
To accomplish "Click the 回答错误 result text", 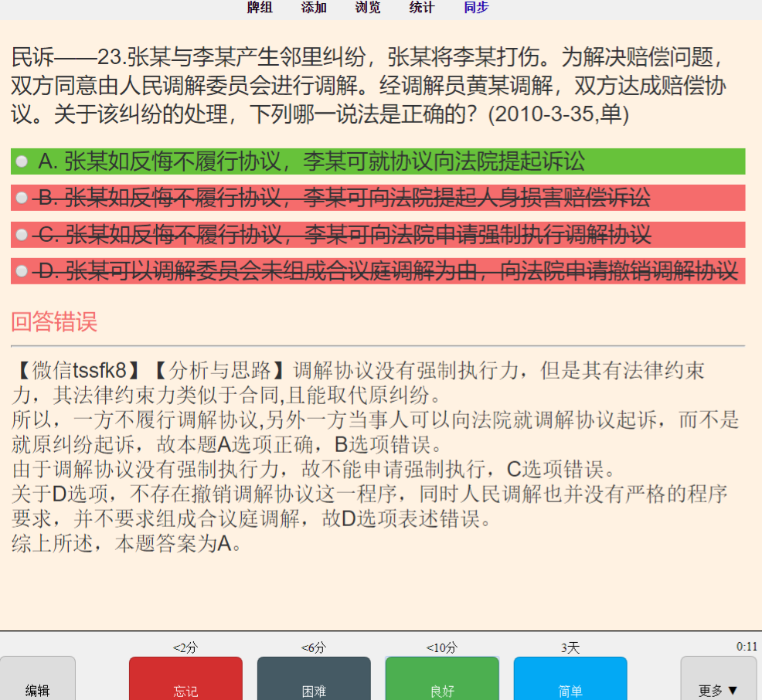I will click(54, 322).
